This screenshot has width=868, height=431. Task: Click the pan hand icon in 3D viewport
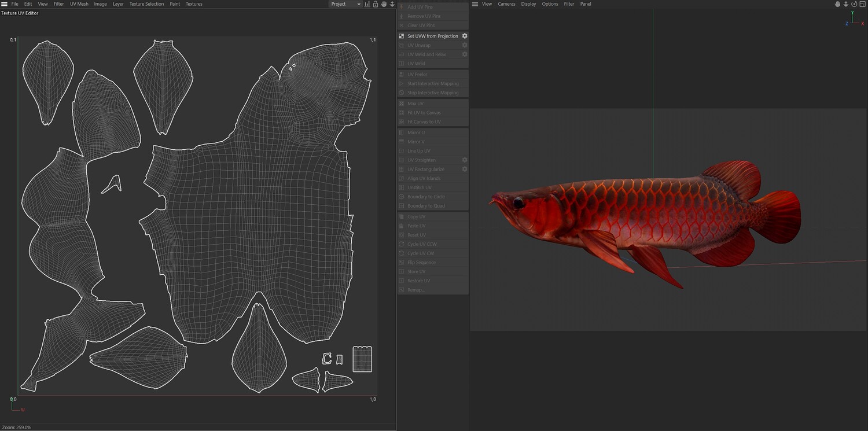pos(837,4)
